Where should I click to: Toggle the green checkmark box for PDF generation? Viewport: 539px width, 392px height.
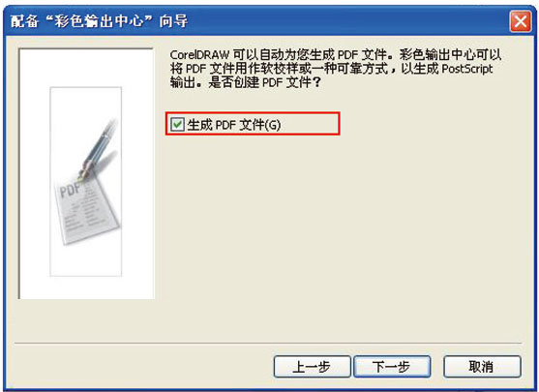coord(177,124)
